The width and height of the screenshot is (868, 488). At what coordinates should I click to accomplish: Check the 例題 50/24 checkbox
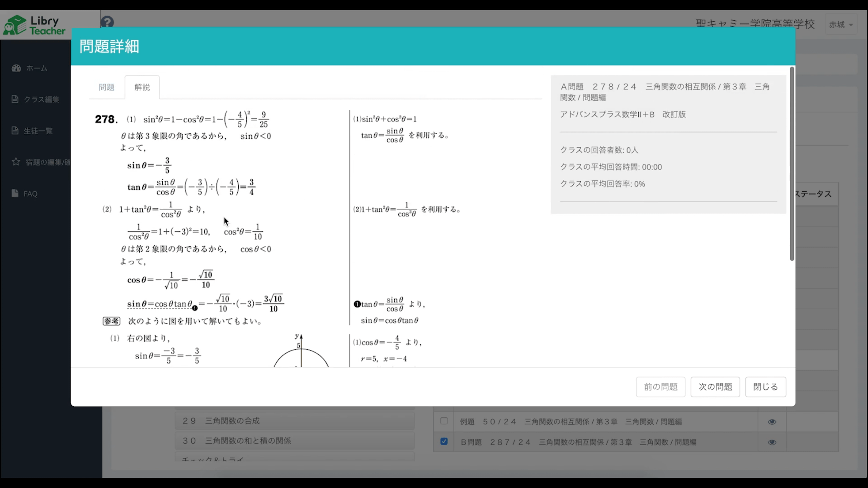(x=444, y=421)
